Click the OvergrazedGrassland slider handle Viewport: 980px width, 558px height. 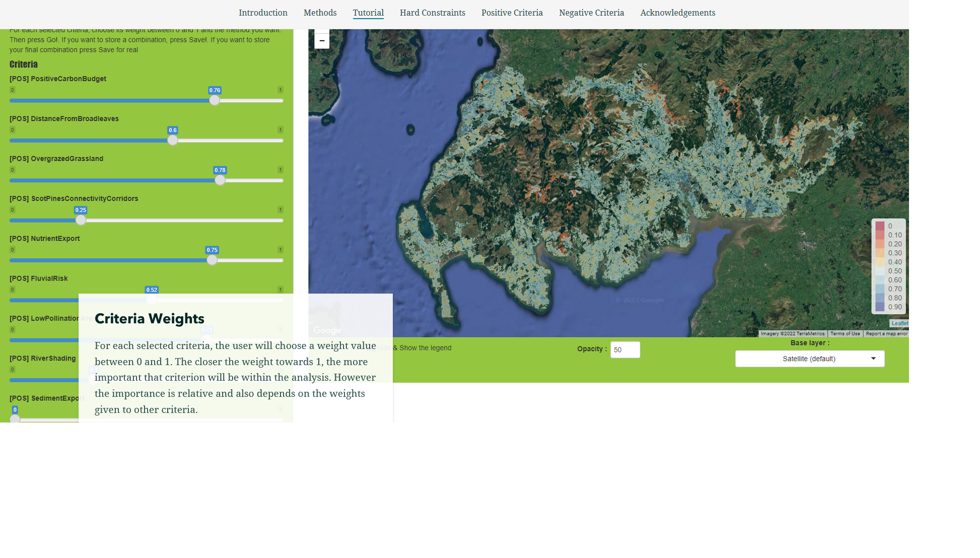pyautogui.click(x=220, y=180)
